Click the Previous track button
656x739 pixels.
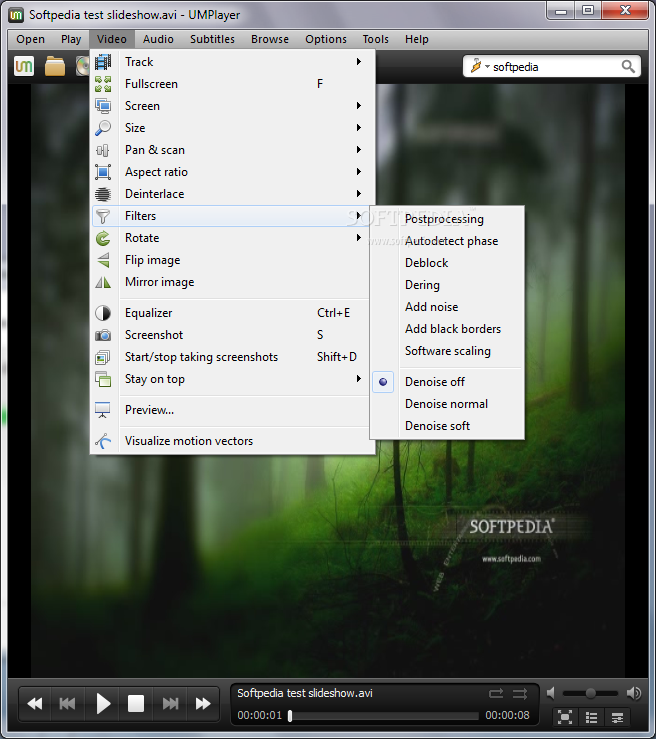coord(67,704)
